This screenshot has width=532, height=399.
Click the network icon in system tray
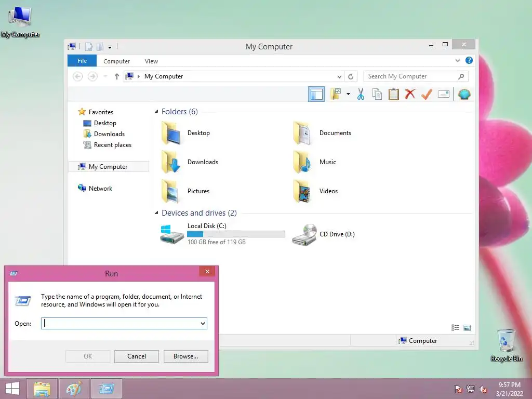[471, 389]
